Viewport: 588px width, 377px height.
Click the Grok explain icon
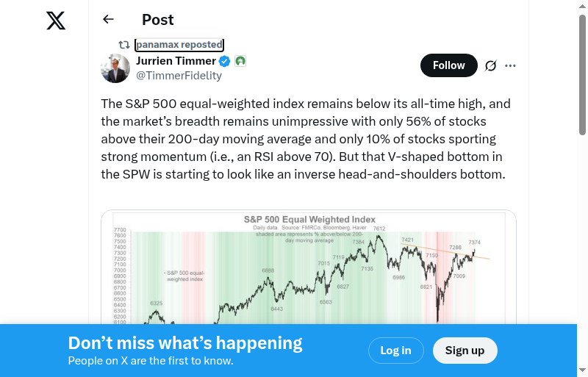tap(491, 65)
